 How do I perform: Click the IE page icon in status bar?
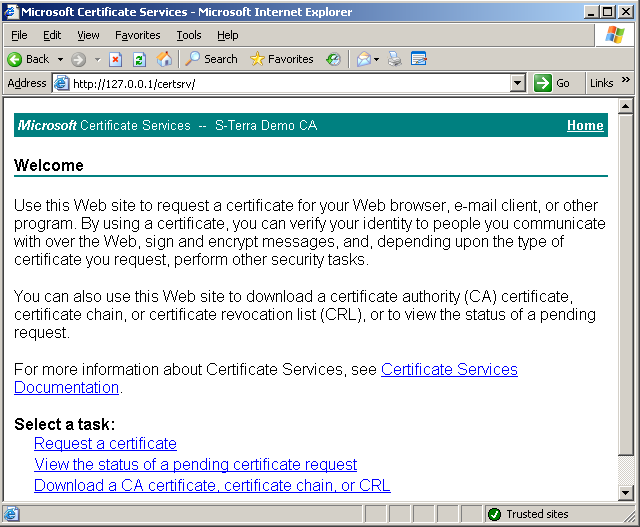click(x=11, y=514)
